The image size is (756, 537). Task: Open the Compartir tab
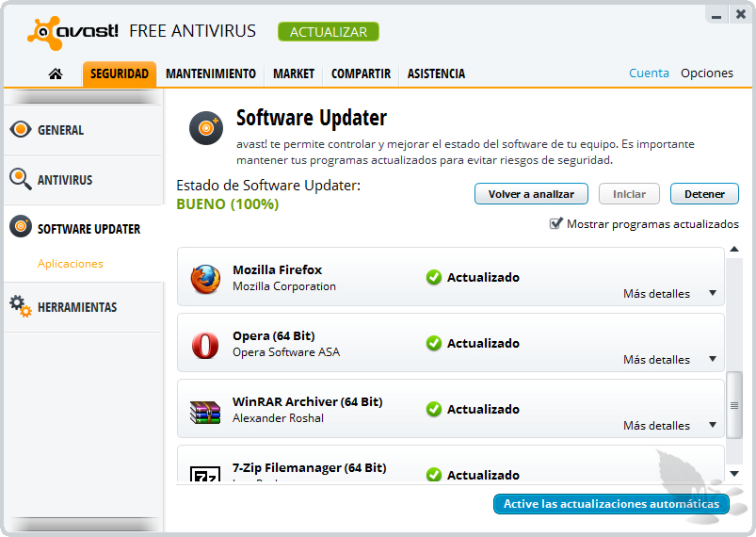pos(361,73)
